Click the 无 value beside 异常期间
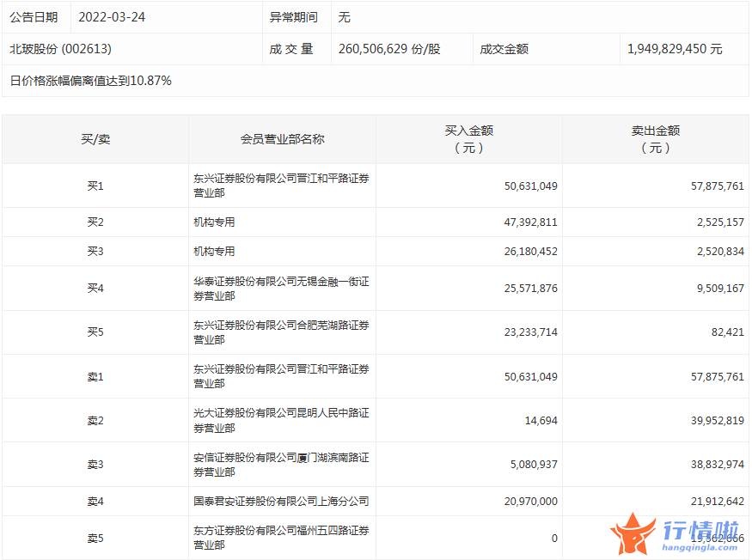 [344, 17]
